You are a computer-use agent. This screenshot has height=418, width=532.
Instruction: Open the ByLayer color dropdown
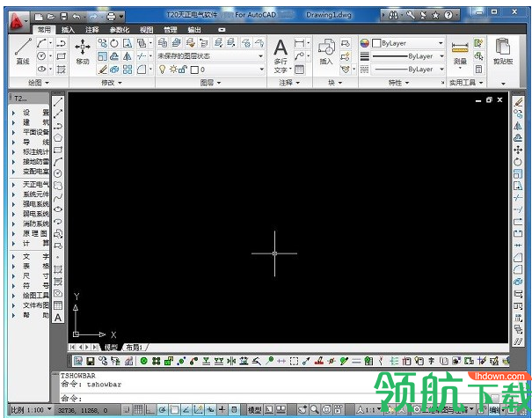click(x=408, y=43)
